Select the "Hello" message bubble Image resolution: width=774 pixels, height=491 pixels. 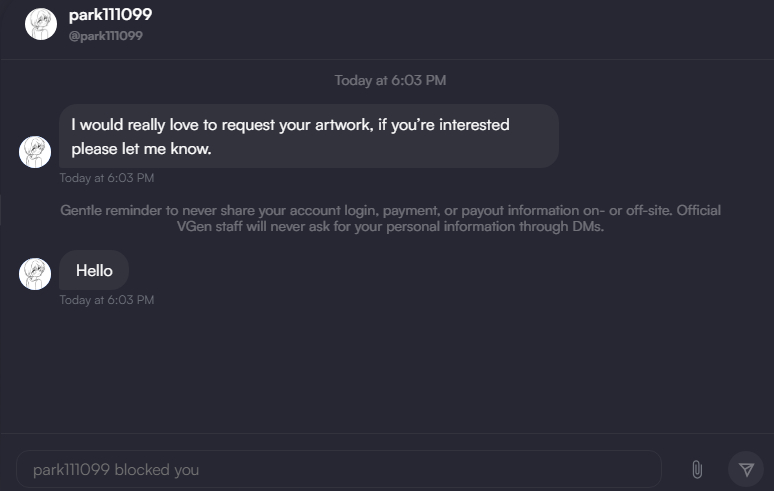[94, 271]
